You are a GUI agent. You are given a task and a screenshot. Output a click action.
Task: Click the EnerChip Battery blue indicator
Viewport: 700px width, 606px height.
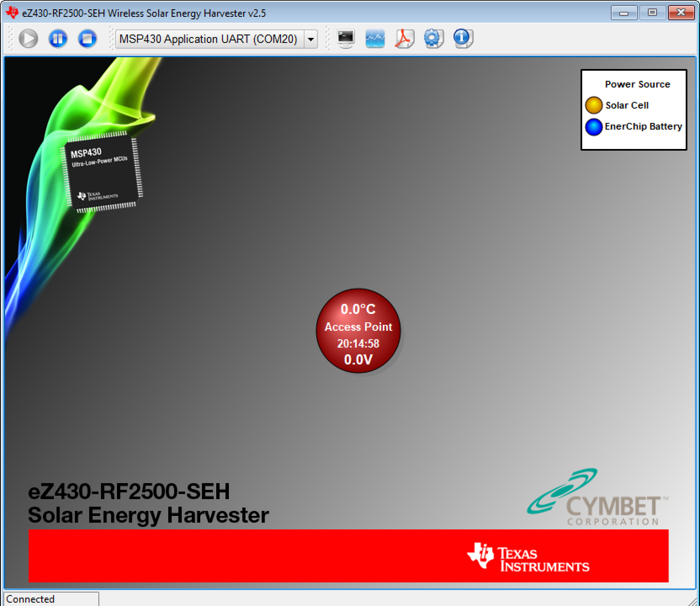click(x=594, y=127)
